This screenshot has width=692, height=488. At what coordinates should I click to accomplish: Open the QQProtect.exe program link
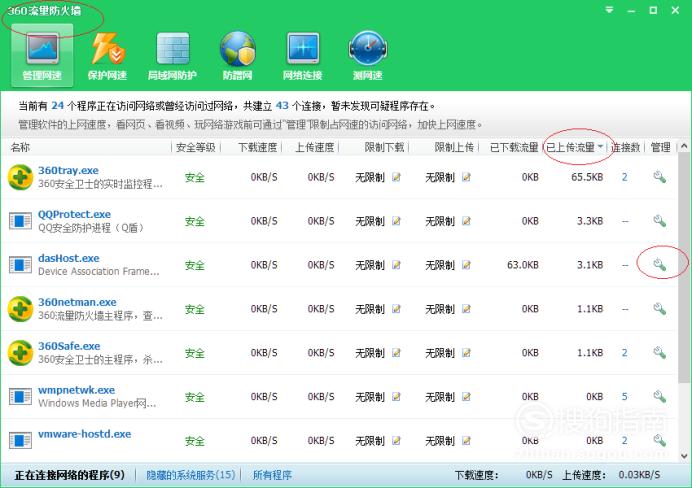pos(74,214)
